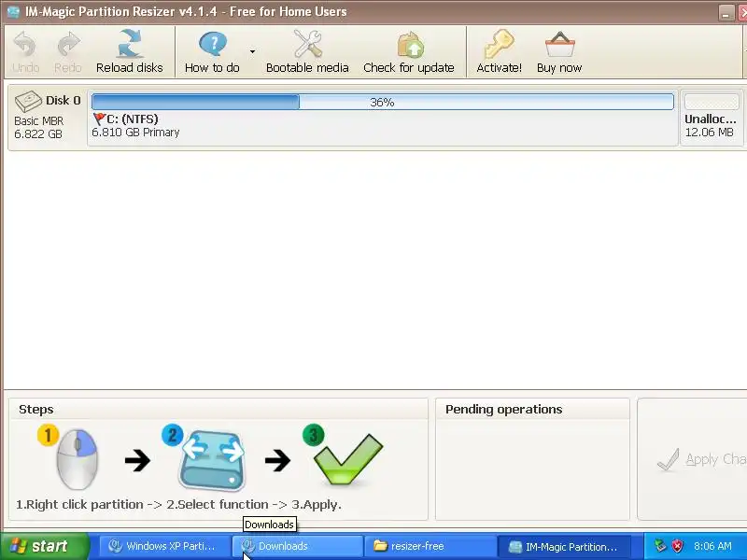Switch to IM-Magic Partition taskbar button
This screenshot has width=747, height=560.
pos(564,546)
